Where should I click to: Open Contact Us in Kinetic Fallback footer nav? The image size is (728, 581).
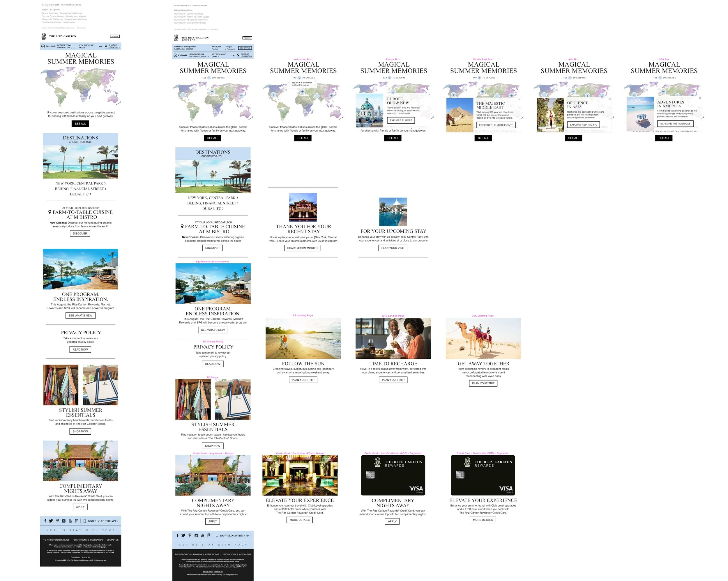click(x=112, y=540)
